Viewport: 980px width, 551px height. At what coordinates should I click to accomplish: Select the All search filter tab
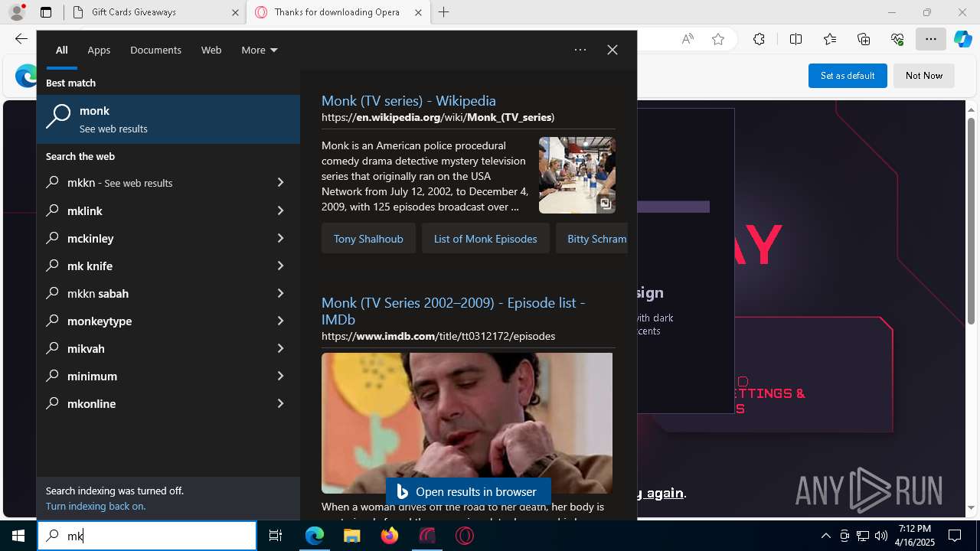pyautogui.click(x=62, y=50)
